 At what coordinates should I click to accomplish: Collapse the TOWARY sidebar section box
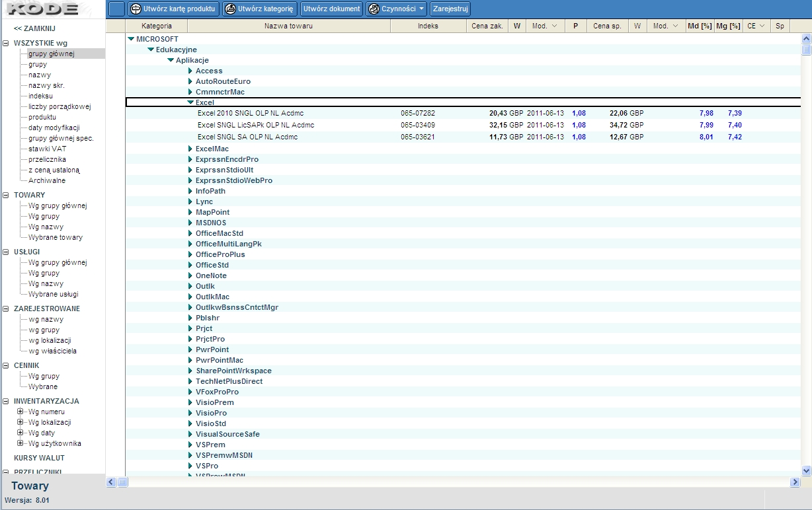click(6, 195)
